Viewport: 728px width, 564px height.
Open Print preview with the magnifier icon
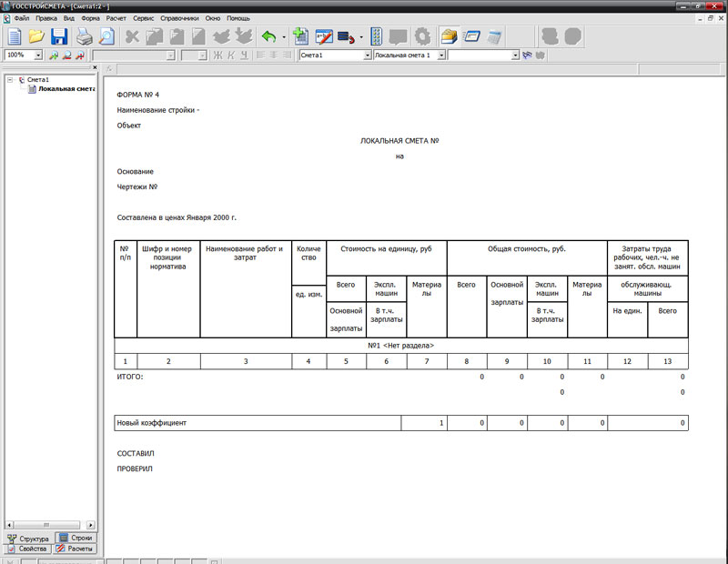(x=106, y=37)
